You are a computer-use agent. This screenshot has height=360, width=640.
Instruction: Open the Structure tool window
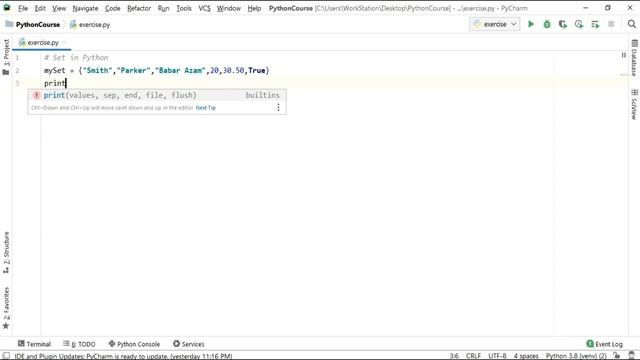[6, 253]
